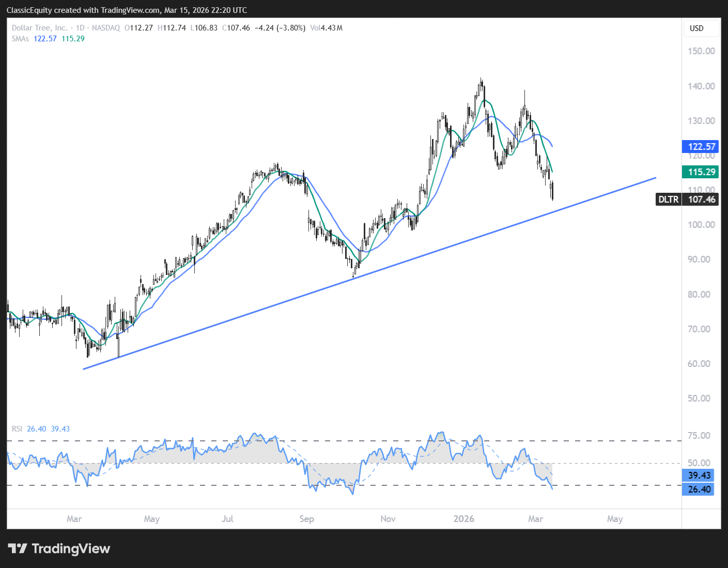
Task: Click the green 115.29 price axis label
Action: click(701, 172)
